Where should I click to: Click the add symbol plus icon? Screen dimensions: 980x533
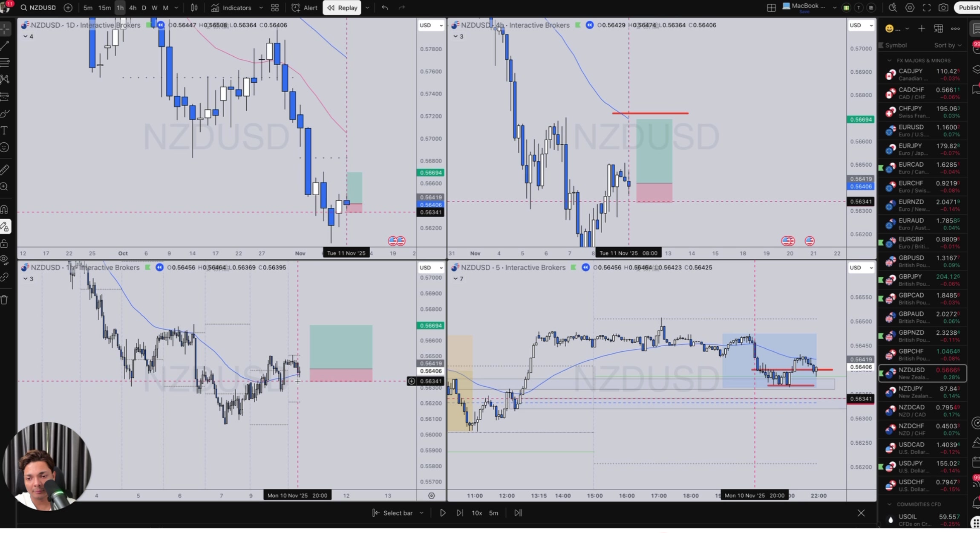(x=68, y=8)
